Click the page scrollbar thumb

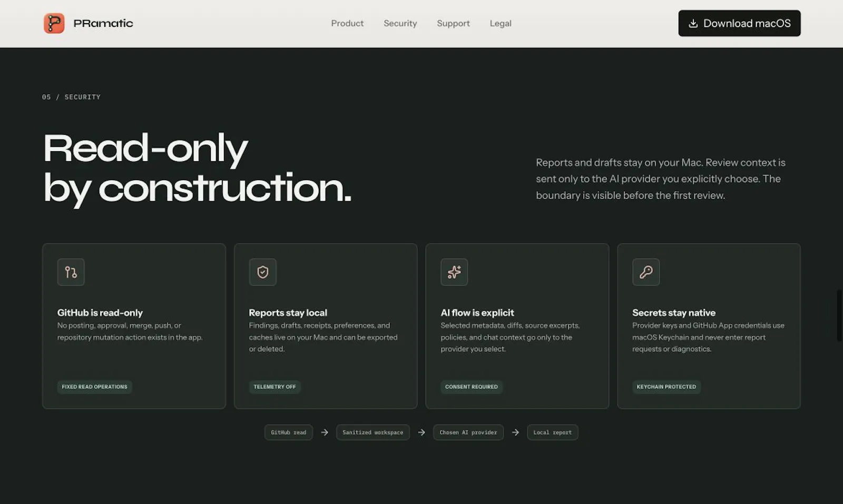[839, 315]
